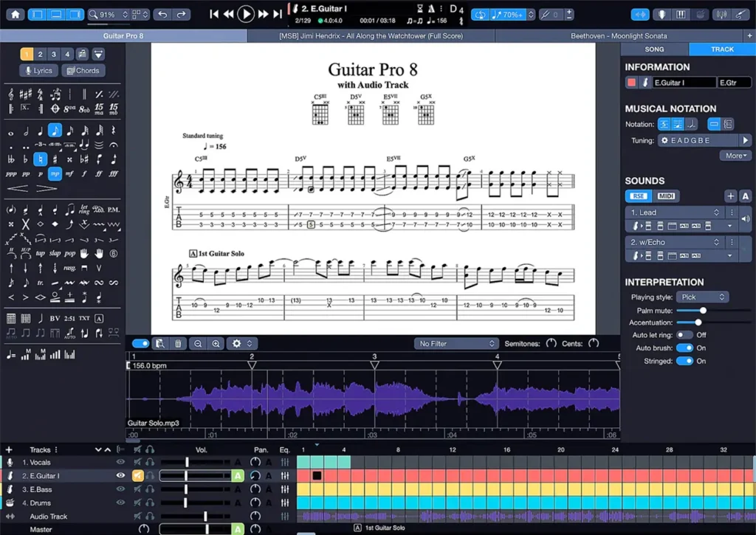Solo the 3. E.Bass track headphones
756x535 pixels.
click(150, 489)
